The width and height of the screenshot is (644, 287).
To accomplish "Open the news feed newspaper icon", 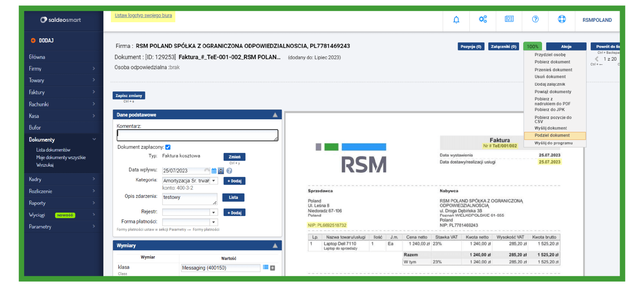I will [x=509, y=19].
